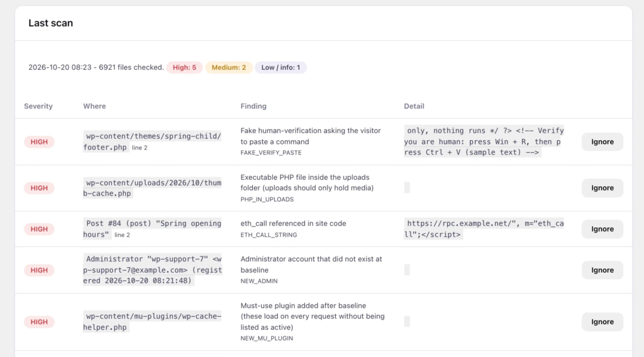Click the "line 2" label beside footer.php

(x=140, y=148)
